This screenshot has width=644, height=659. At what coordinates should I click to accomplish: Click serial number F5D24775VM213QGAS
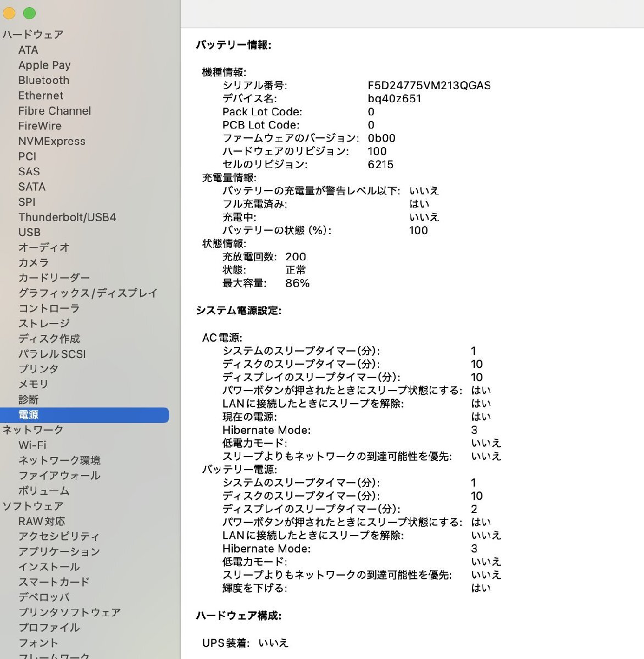tap(429, 86)
